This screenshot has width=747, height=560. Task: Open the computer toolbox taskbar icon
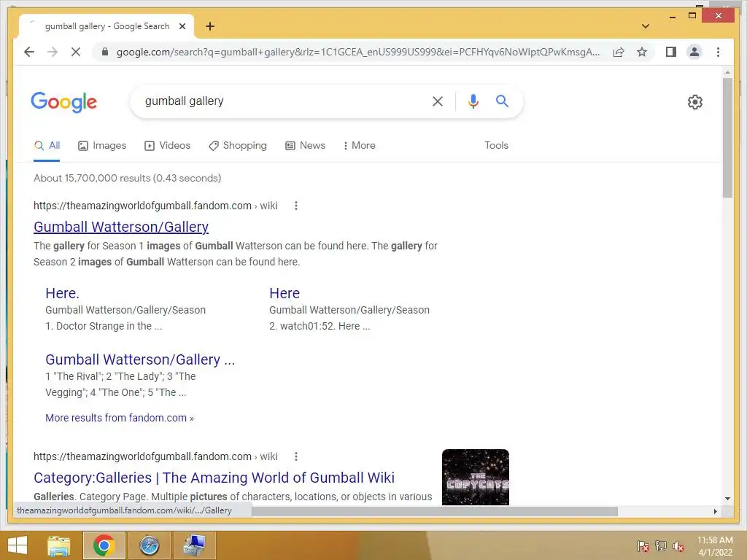[x=194, y=545]
